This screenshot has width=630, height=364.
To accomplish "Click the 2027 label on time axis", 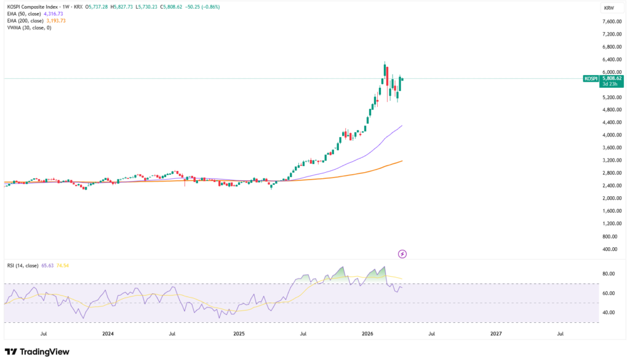I will click(x=496, y=334).
